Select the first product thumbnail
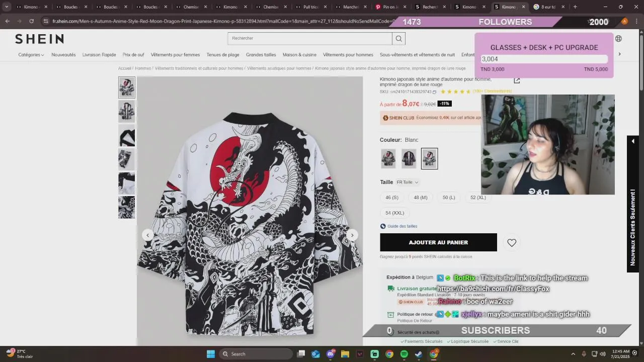644x362 pixels. click(x=127, y=87)
